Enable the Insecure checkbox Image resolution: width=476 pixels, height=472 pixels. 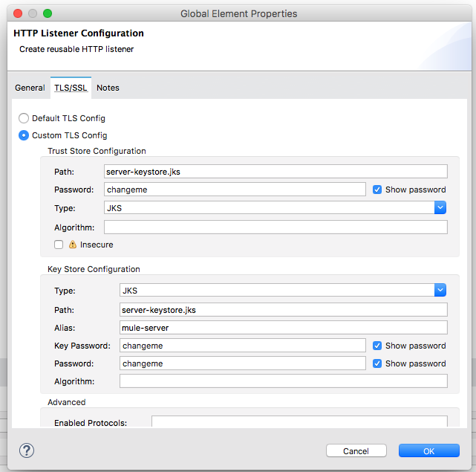tap(59, 245)
